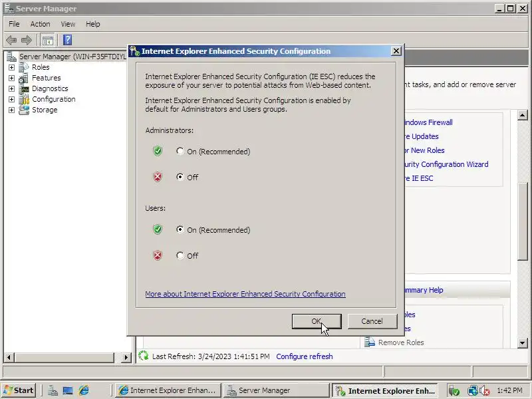Click the refresh icon beside Last Refresh

pyautogui.click(x=144, y=356)
